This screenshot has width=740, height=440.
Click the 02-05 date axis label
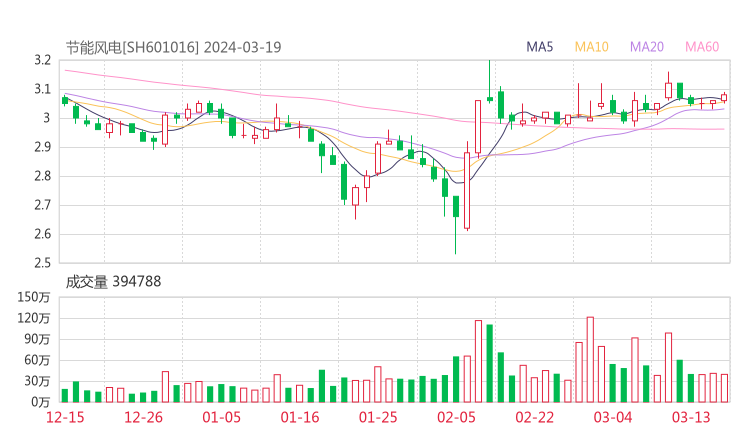[456, 417]
